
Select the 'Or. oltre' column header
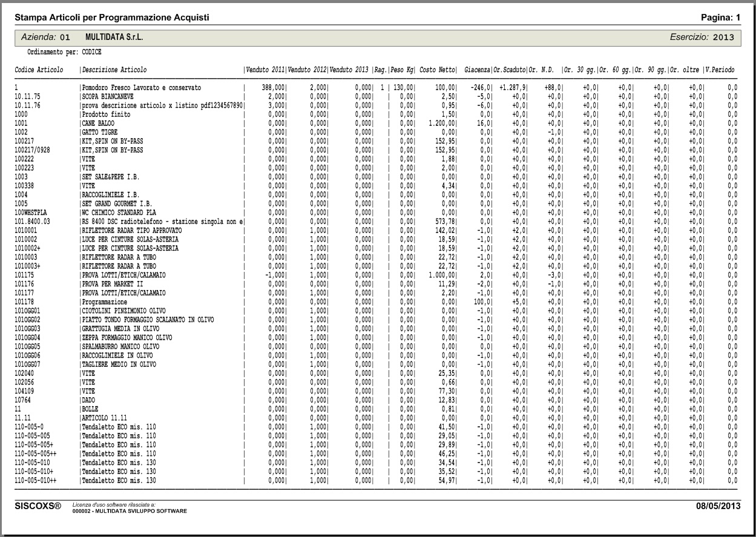coord(685,70)
